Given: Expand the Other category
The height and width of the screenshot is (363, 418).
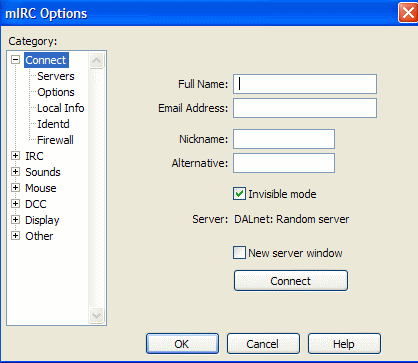Looking at the screenshot, I should pos(15,236).
